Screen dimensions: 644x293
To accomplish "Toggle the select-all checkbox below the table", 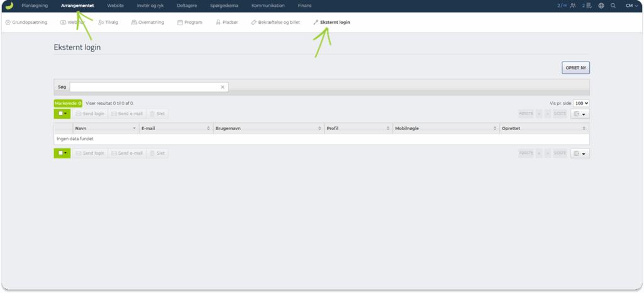I will (60, 153).
